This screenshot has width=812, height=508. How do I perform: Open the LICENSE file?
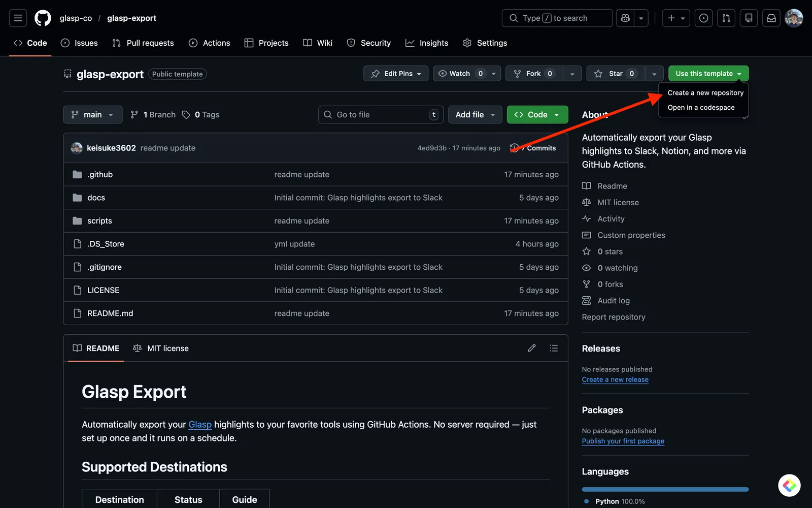103,290
